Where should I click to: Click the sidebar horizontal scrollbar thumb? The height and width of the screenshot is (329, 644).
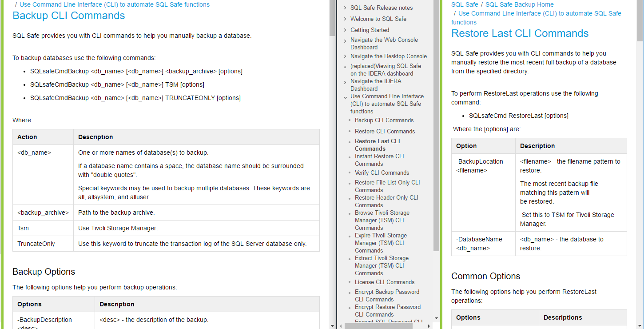(x=378, y=326)
